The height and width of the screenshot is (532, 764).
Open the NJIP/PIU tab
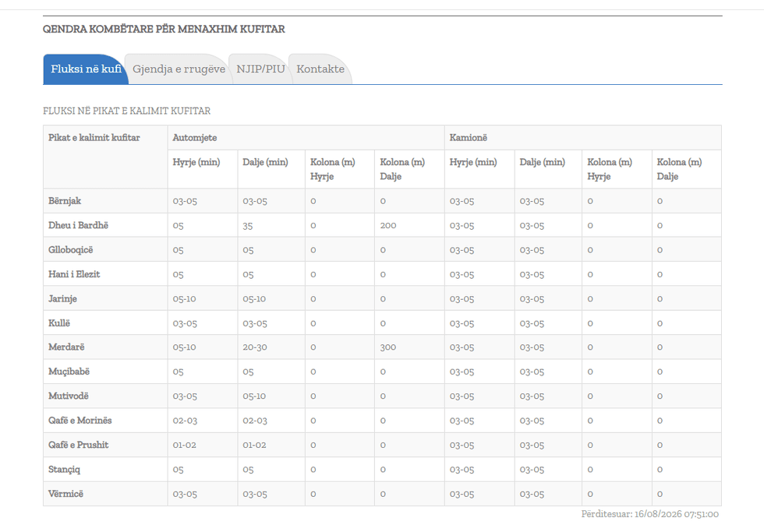260,69
